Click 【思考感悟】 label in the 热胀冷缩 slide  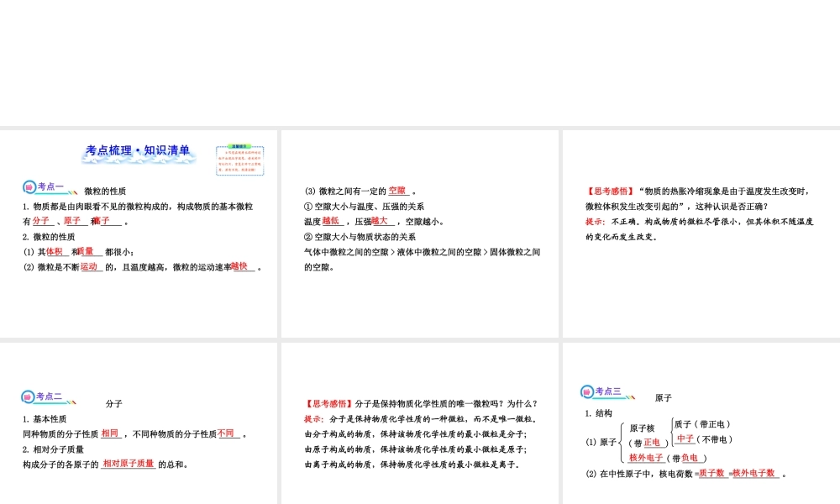tap(610, 192)
